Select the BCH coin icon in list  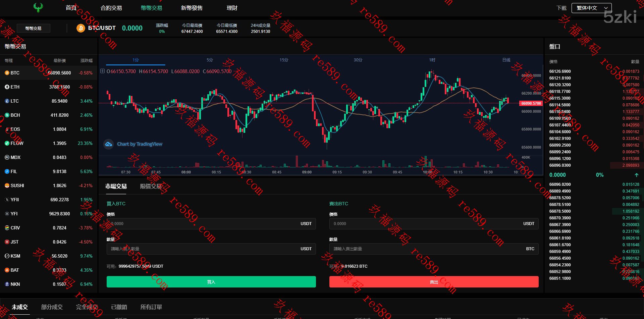(x=7, y=115)
